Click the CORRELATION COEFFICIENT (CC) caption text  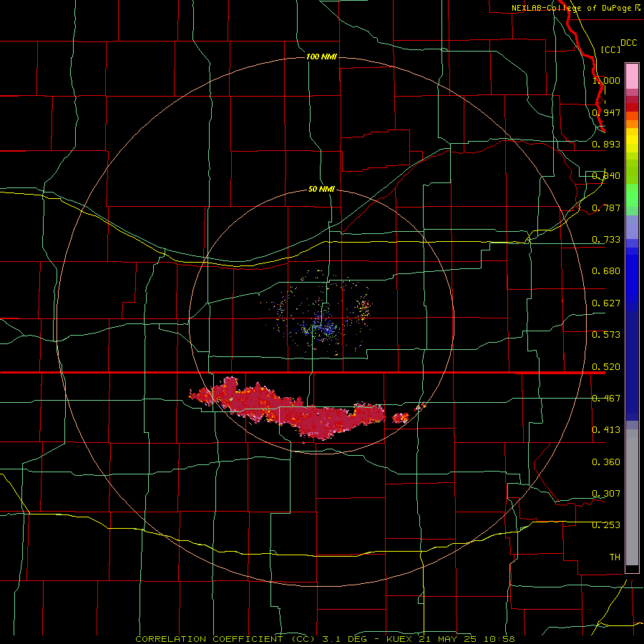[x=225, y=639]
